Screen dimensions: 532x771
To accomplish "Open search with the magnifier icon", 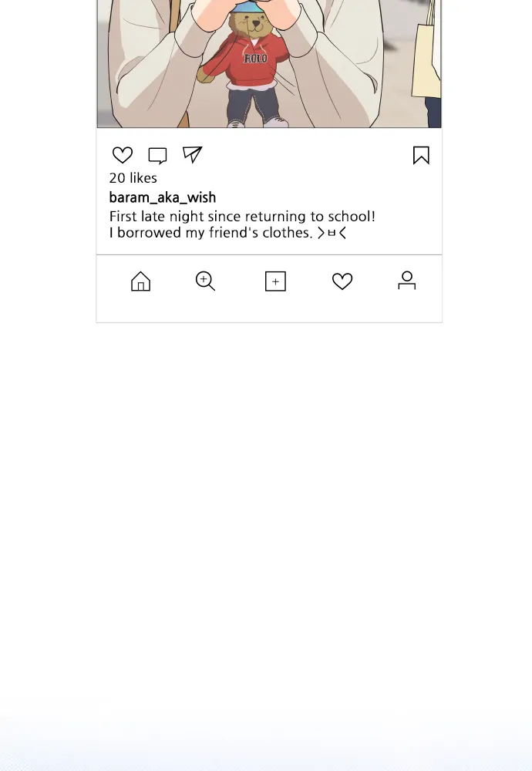I will [205, 281].
